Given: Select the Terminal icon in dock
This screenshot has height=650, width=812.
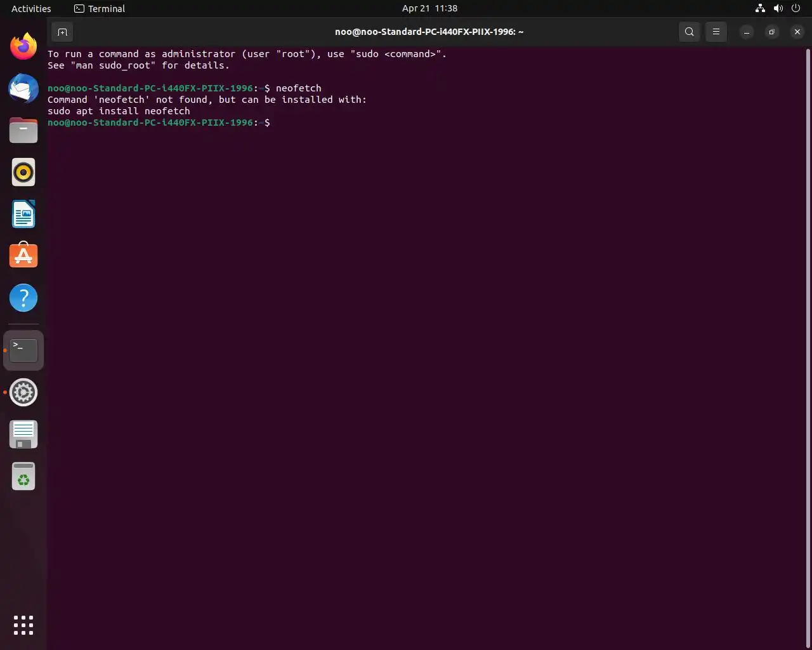Looking at the screenshot, I should [23, 350].
